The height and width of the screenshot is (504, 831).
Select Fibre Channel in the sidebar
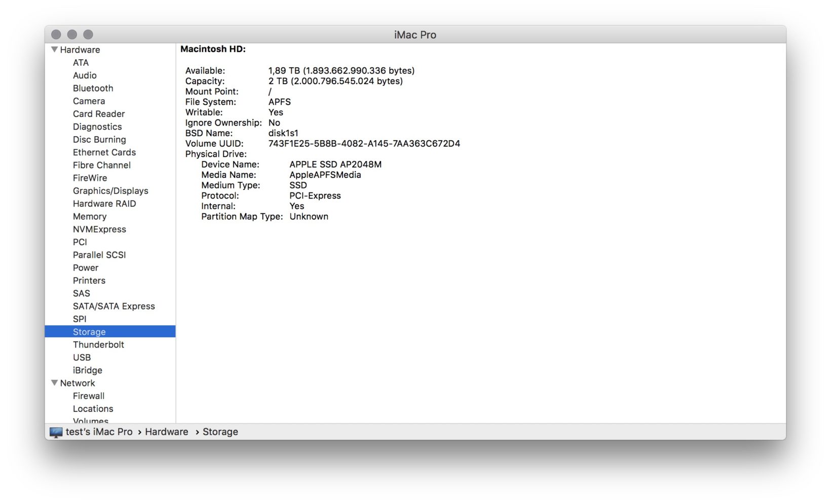point(102,165)
